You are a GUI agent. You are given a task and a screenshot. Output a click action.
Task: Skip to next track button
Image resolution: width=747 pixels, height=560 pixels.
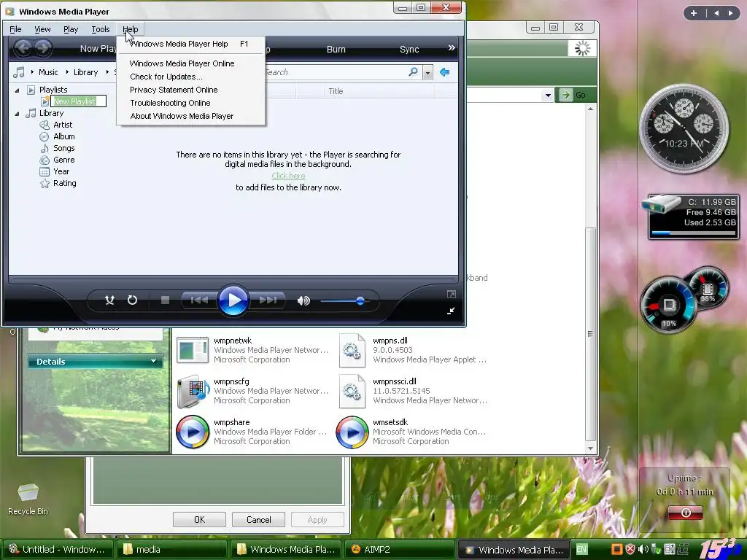pyautogui.click(x=268, y=300)
